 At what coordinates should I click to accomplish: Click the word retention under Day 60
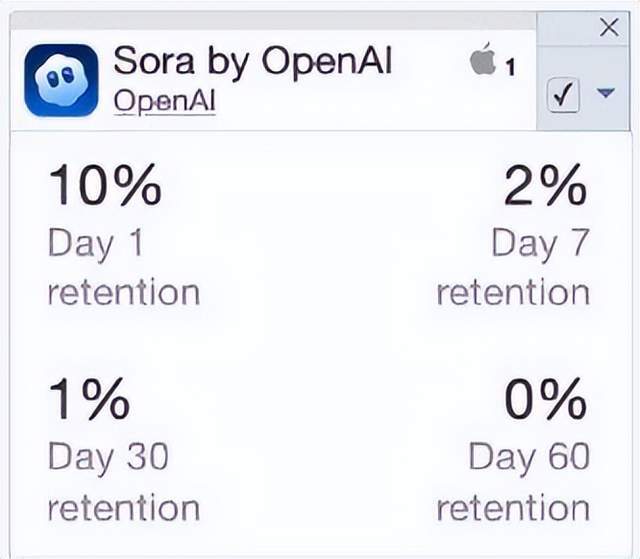513,508
